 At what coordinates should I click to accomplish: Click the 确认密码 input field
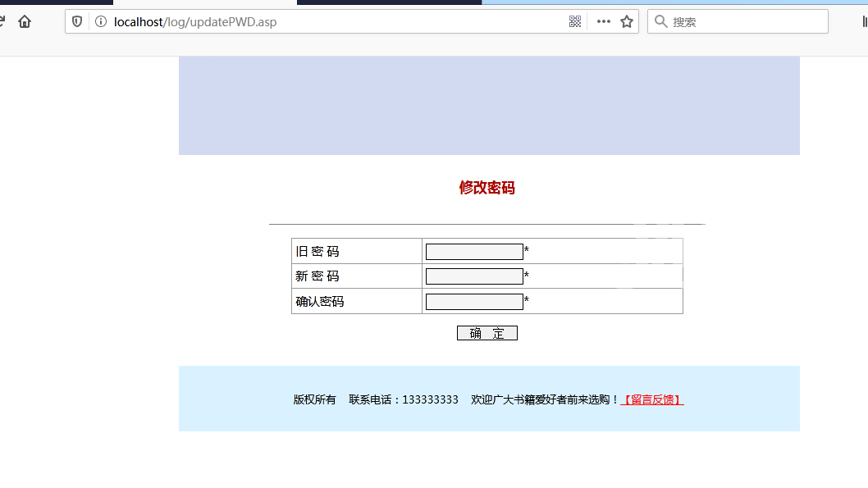474,302
